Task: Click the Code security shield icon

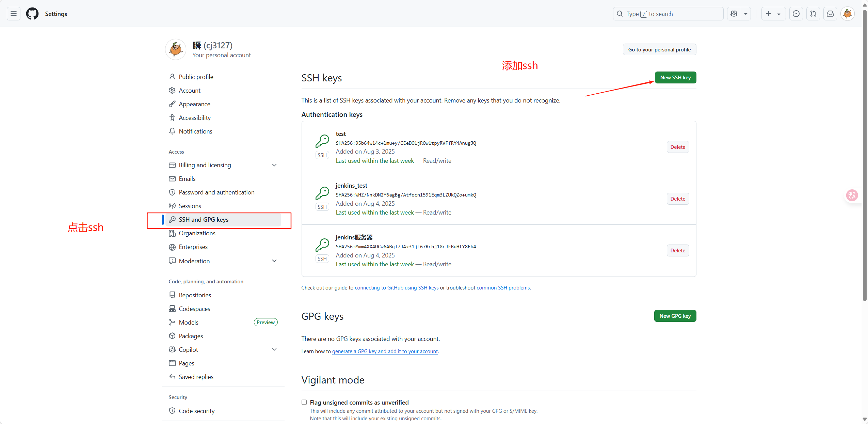Action: click(172, 411)
